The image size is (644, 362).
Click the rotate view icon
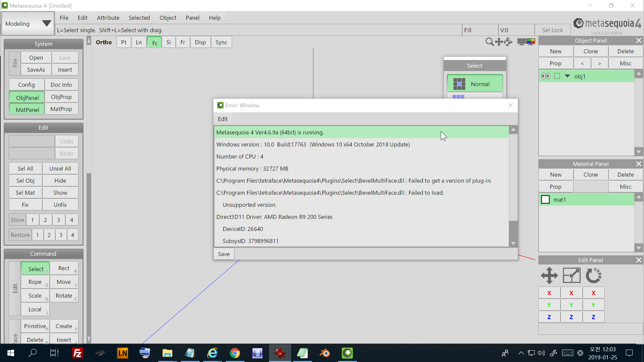point(508,42)
